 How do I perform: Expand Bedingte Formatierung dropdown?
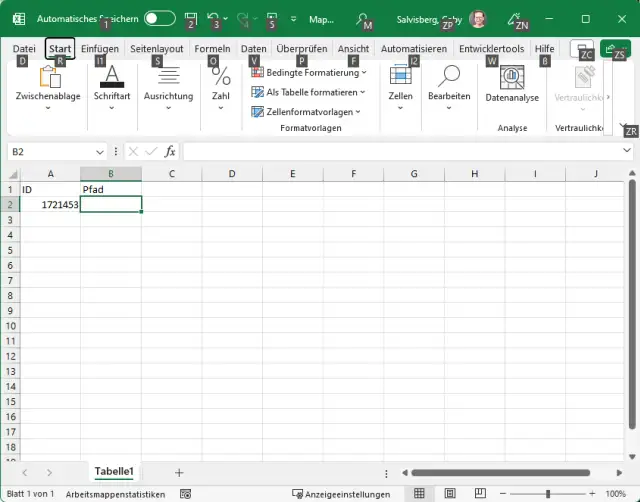point(309,73)
